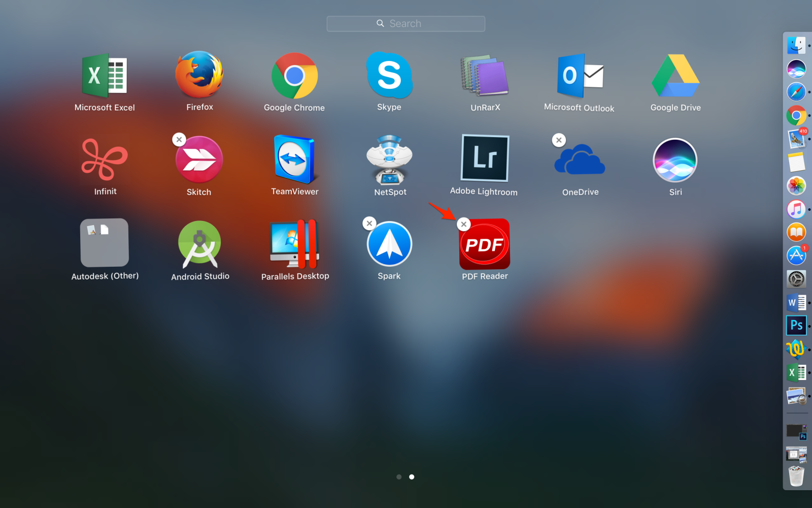The image size is (812, 508).
Task: Remove Spark via its X badge
Action: tap(369, 223)
